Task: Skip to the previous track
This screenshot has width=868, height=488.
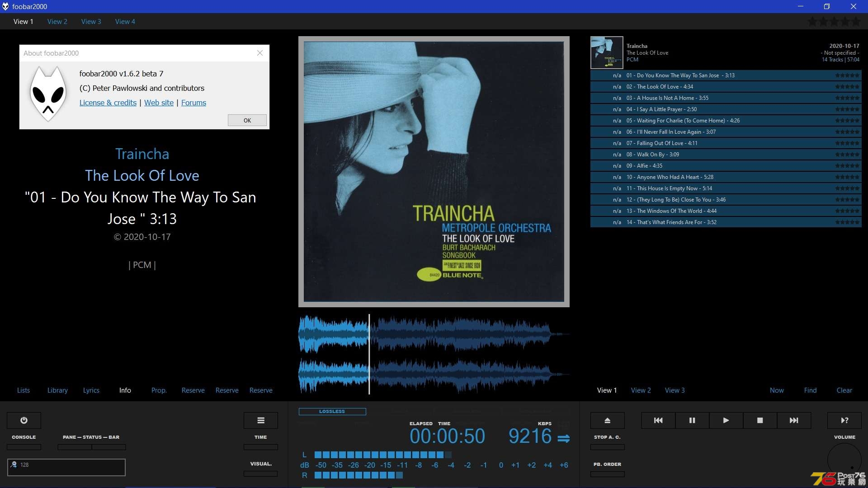Action: pyautogui.click(x=658, y=420)
